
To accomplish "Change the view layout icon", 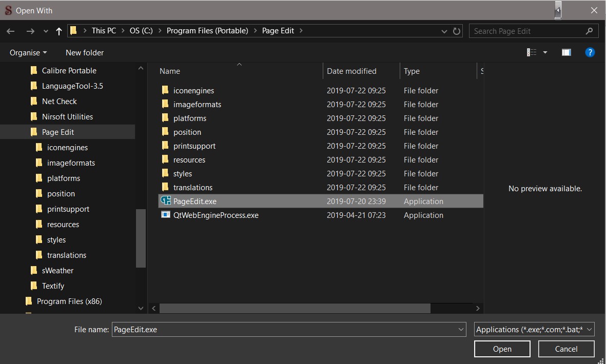I will click(532, 52).
